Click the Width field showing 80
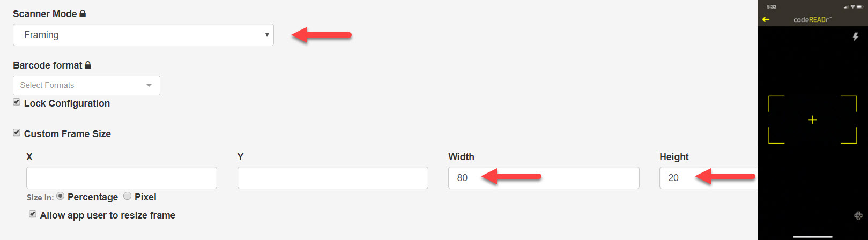 (544, 178)
